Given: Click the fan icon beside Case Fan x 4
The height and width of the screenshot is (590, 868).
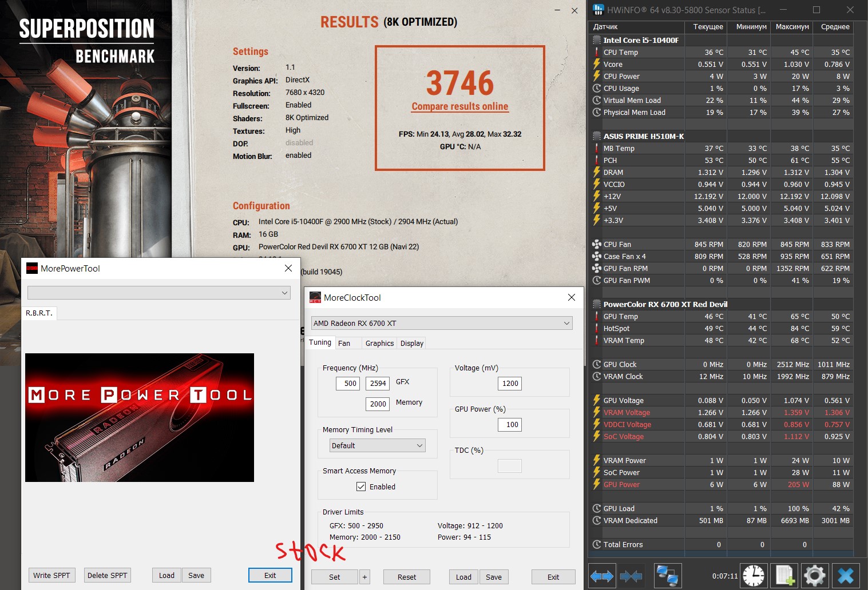Looking at the screenshot, I should (x=596, y=256).
